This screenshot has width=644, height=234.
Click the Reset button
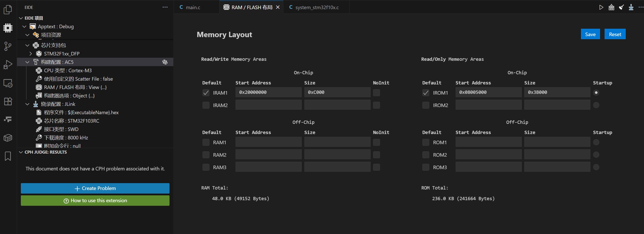click(x=615, y=34)
